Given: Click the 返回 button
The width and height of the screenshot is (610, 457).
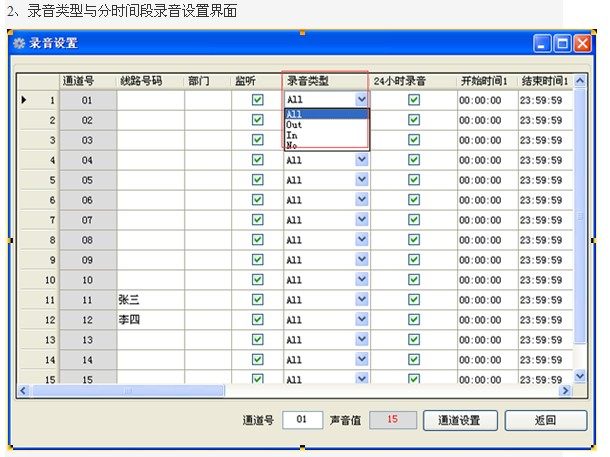Looking at the screenshot, I should pos(545,420).
